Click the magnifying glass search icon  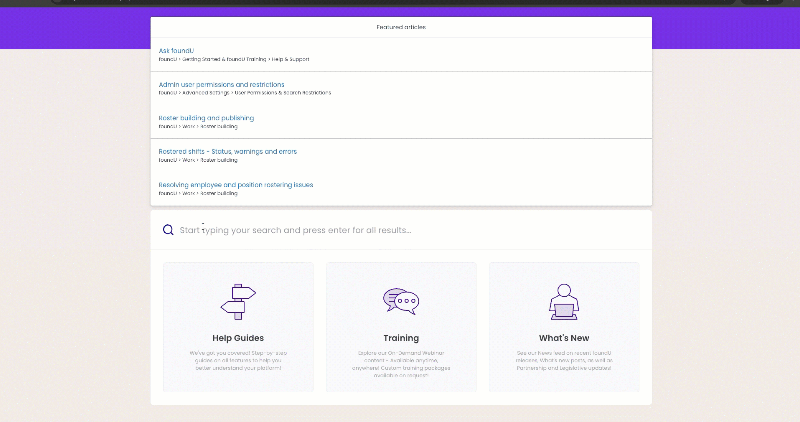tap(168, 230)
